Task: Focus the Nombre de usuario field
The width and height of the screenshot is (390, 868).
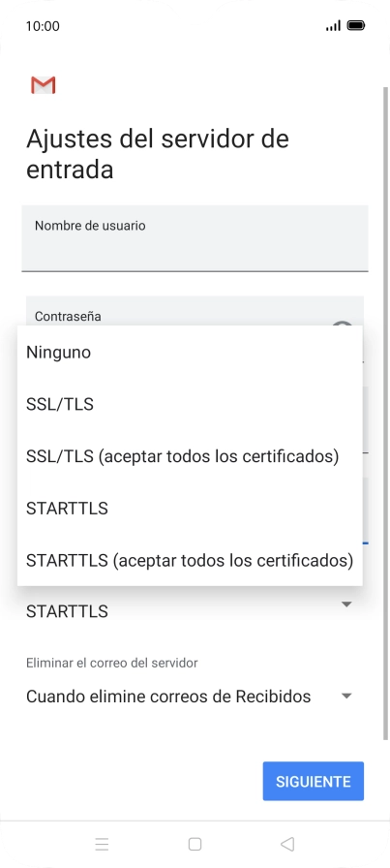Action: tap(195, 238)
